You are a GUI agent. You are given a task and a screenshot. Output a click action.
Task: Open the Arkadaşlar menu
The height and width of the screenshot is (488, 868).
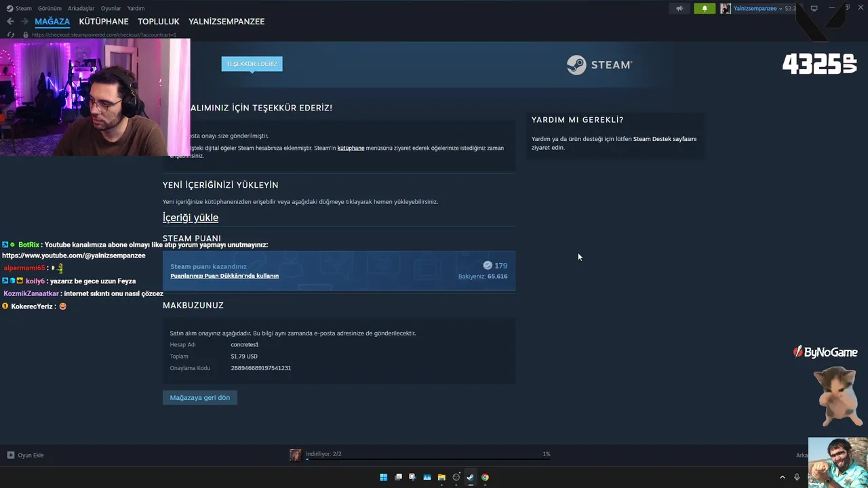(x=81, y=9)
